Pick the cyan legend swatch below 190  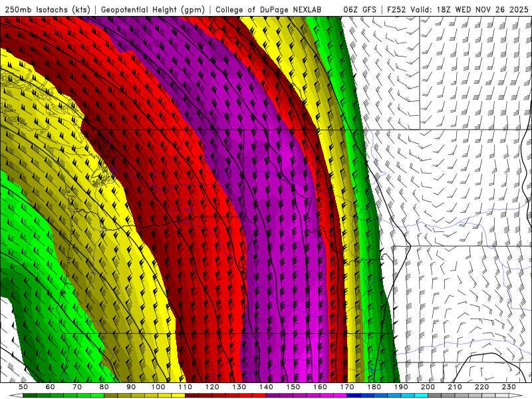click(408, 396)
